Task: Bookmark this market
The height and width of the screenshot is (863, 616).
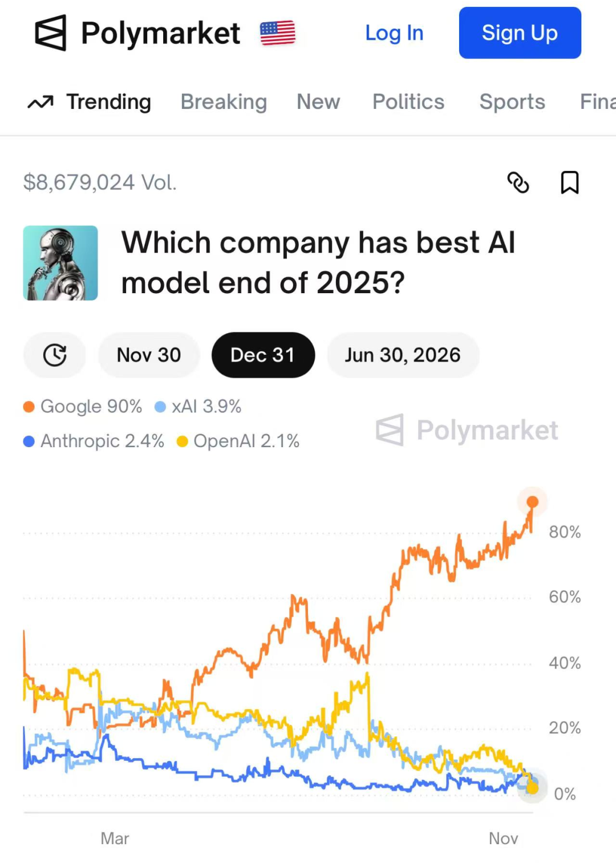Action: (569, 183)
